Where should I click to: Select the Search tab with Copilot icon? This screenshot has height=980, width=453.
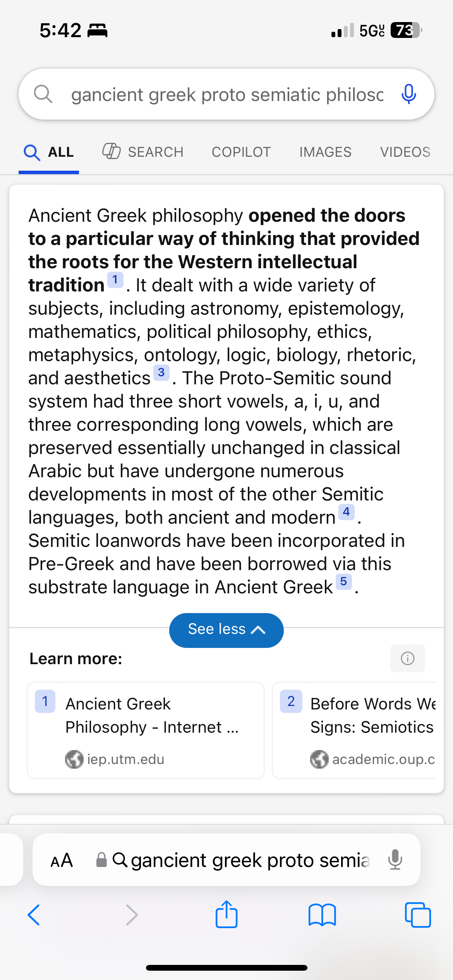(143, 152)
